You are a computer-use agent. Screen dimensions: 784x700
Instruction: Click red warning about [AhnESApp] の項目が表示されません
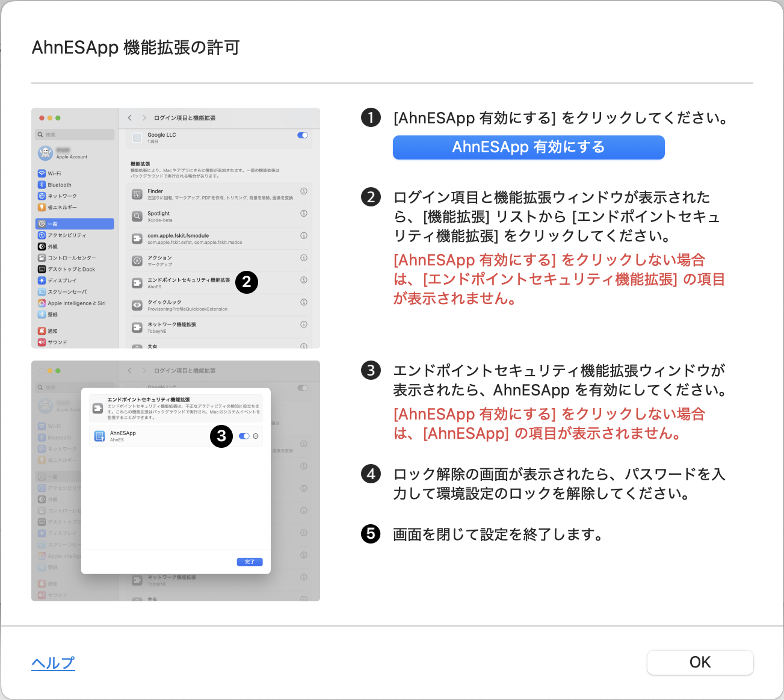pos(549,424)
